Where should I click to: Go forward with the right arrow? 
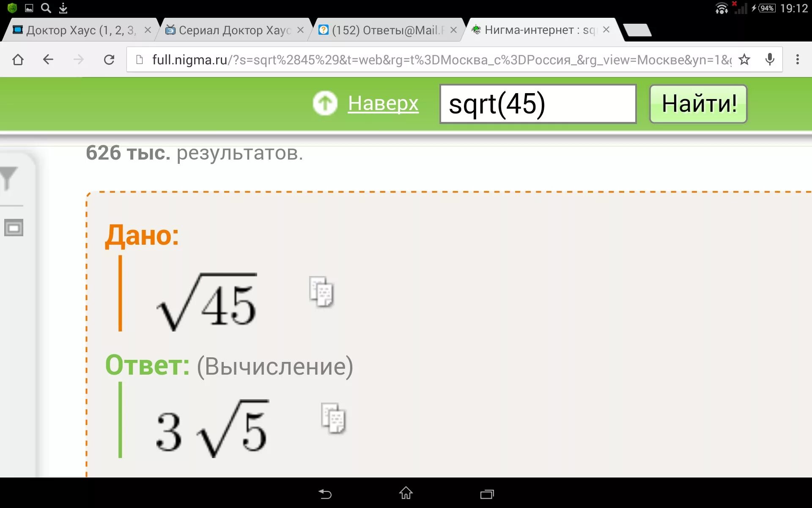point(79,60)
